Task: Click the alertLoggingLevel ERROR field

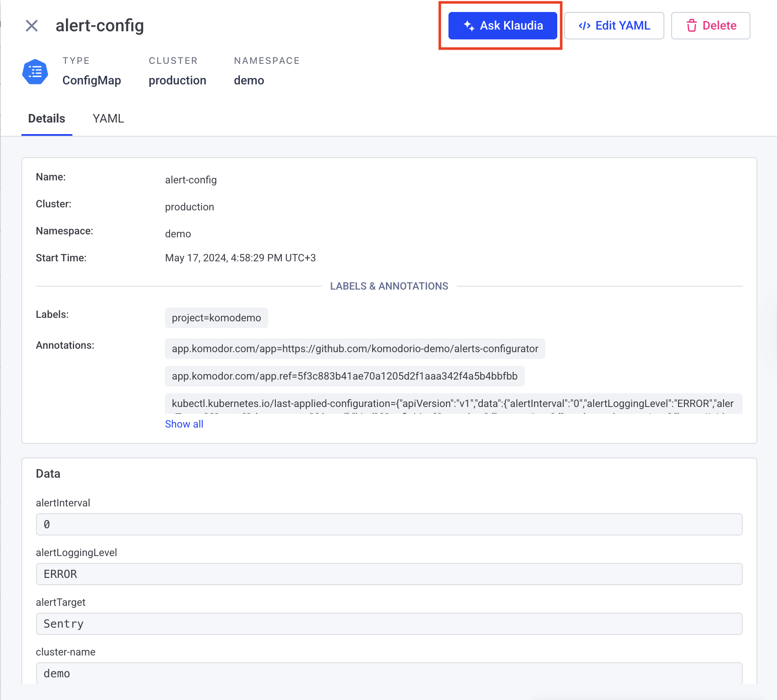Action: click(388, 574)
